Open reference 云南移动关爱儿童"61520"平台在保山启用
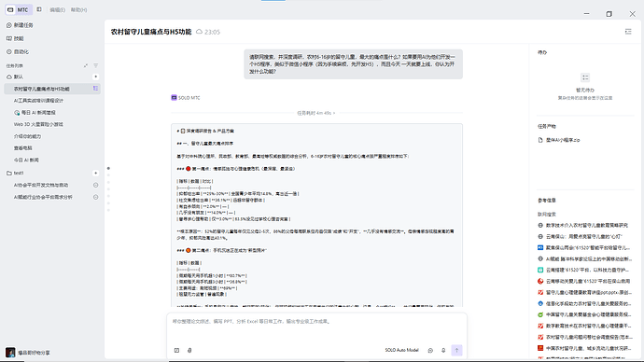Viewport: 644px width, 362px height. tap(584, 281)
